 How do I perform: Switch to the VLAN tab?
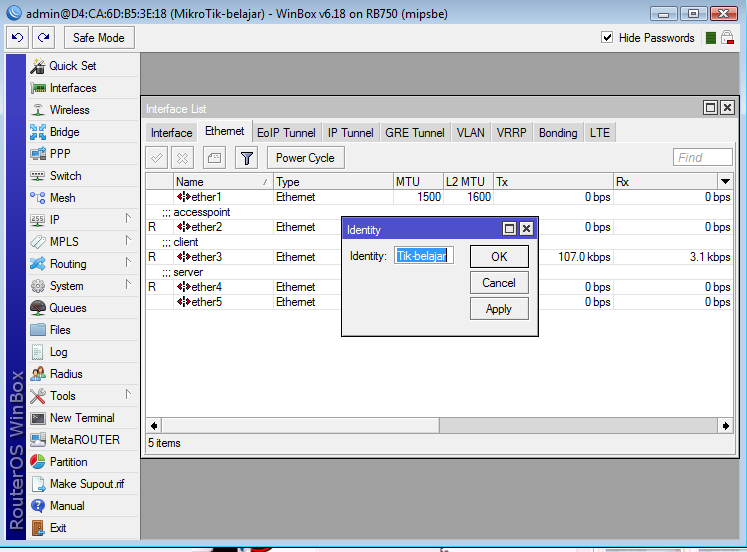[x=471, y=133]
